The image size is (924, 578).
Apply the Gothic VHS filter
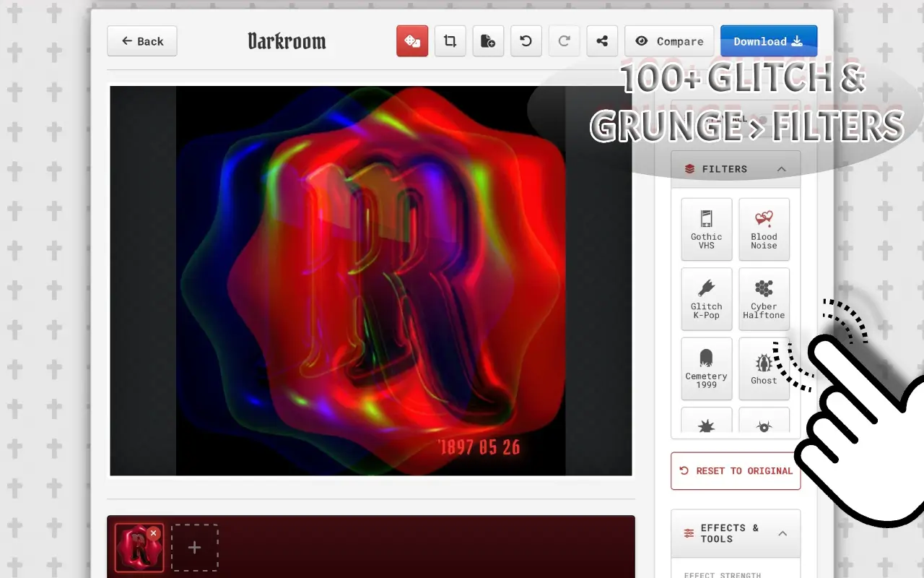point(706,229)
